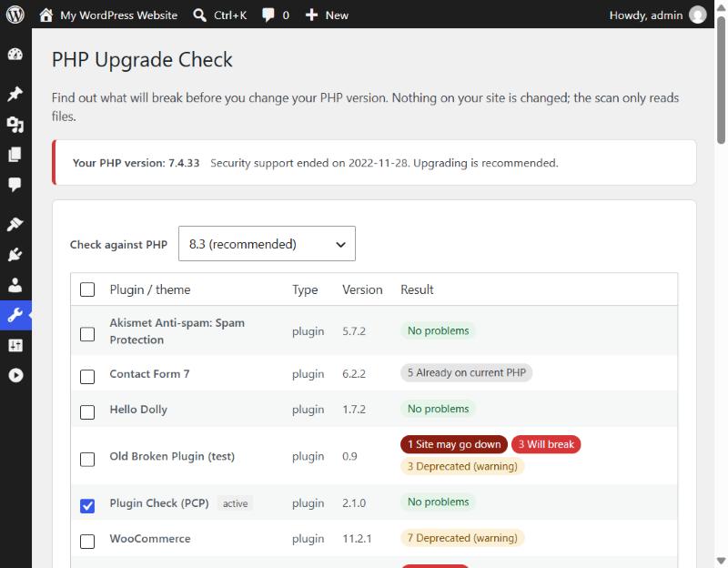Open Comments sidebar speech bubble icon

(x=15, y=185)
